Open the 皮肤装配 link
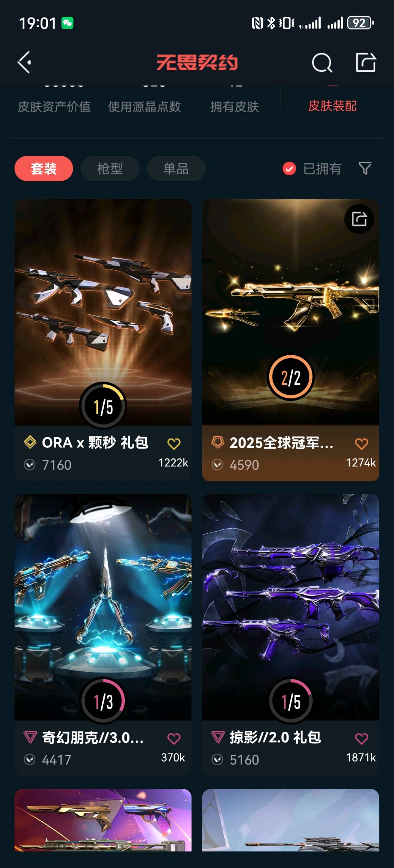This screenshot has width=394, height=868. (332, 106)
